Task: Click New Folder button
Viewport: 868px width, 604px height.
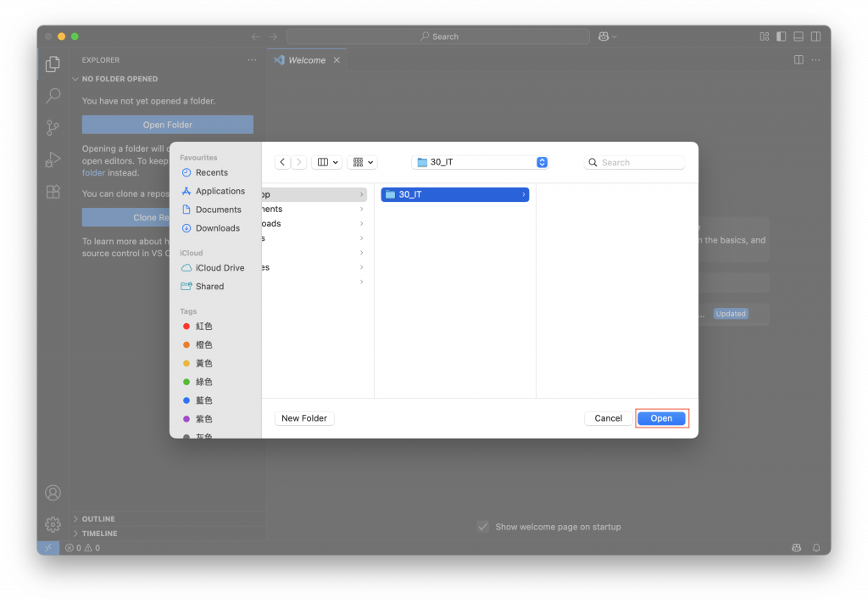Action: tap(304, 418)
